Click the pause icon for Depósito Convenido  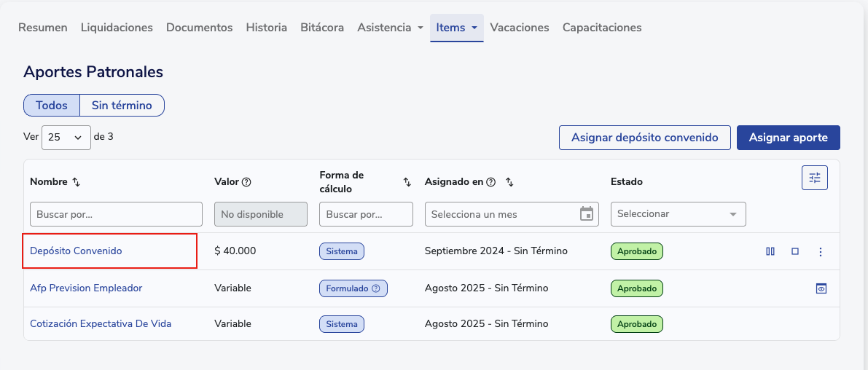point(770,252)
